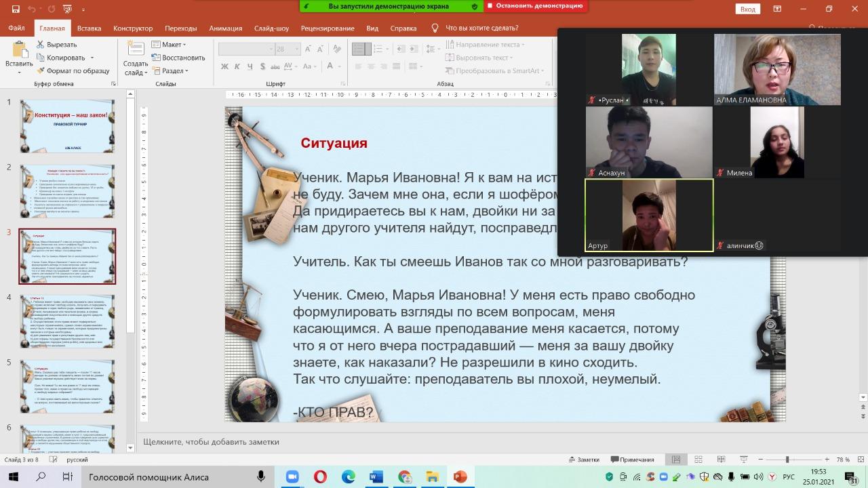Switch to the Вставка ribbon tab
This screenshot has width=868, height=488.
coord(89,28)
